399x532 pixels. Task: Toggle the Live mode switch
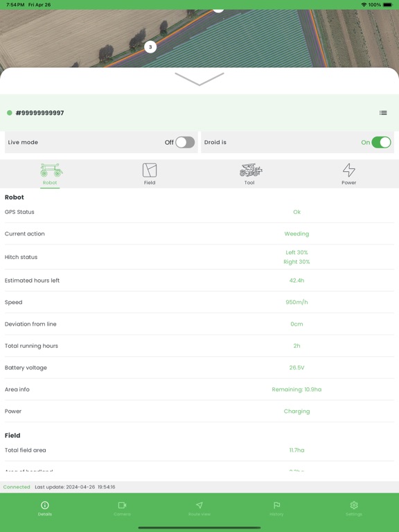(185, 143)
